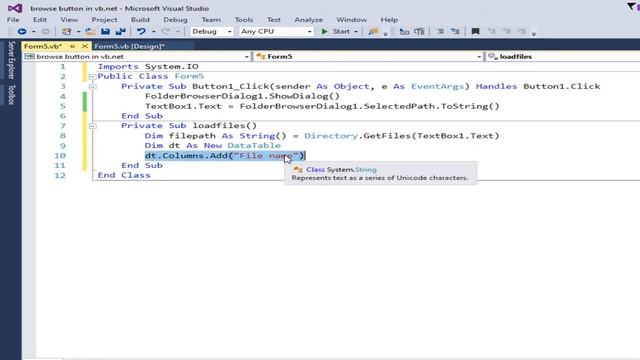640x360 pixels.
Task: Open Find in Files from toolbar
Action: tap(373, 31)
